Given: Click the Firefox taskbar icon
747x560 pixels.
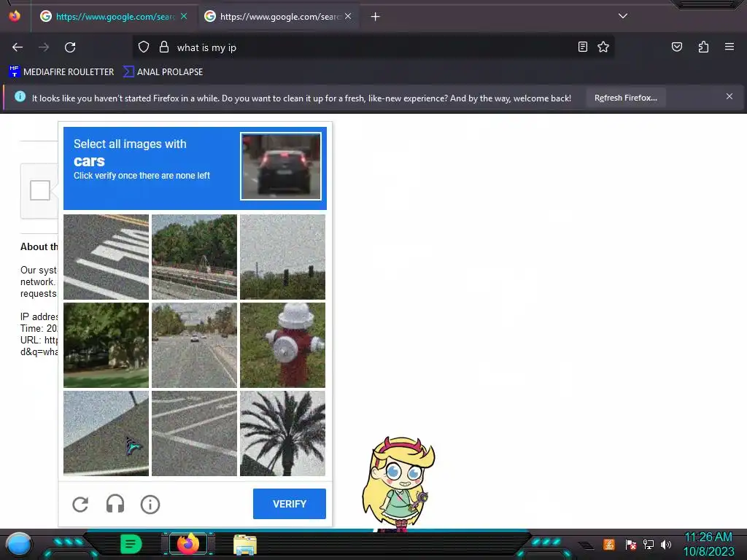Looking at the screenshot, I should tap(188, 544).
